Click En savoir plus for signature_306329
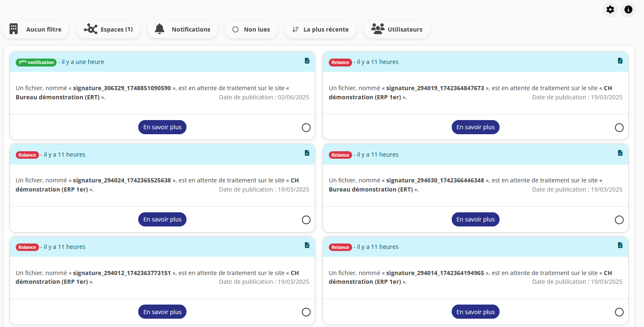Screen dimensions: 644x327 click(162, 127)
